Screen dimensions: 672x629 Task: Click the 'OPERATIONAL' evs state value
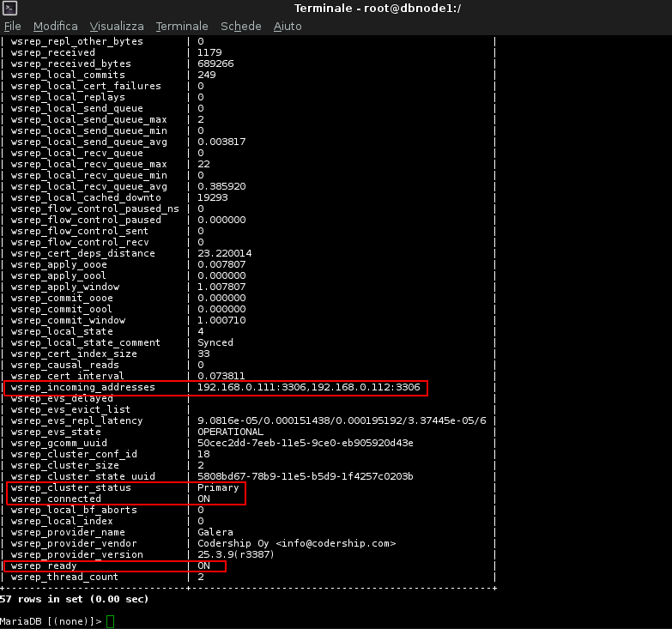click(x=231, y=432)
